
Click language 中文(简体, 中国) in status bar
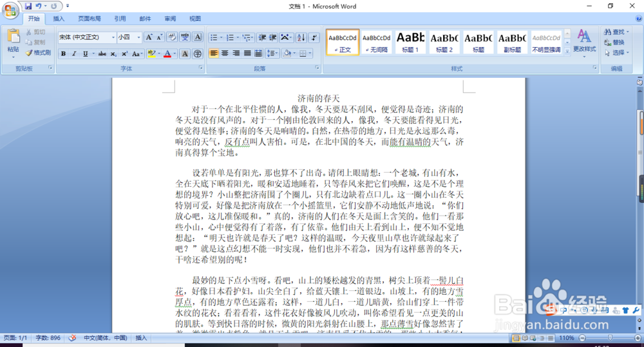click(x=106, y=338)
